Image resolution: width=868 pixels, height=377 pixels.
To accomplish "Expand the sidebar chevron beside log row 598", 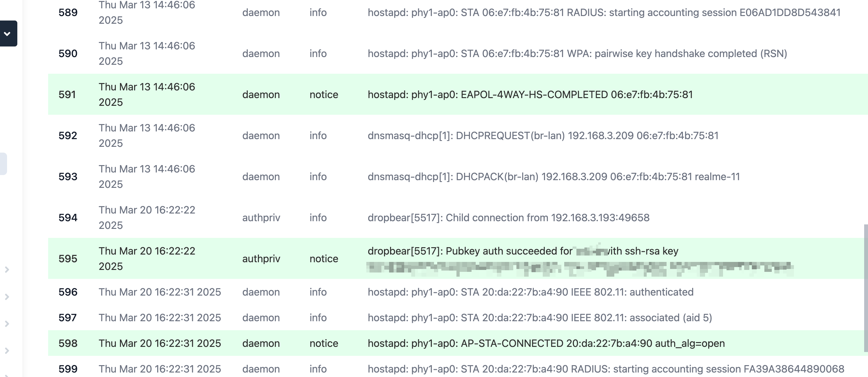I will point(7,350).
